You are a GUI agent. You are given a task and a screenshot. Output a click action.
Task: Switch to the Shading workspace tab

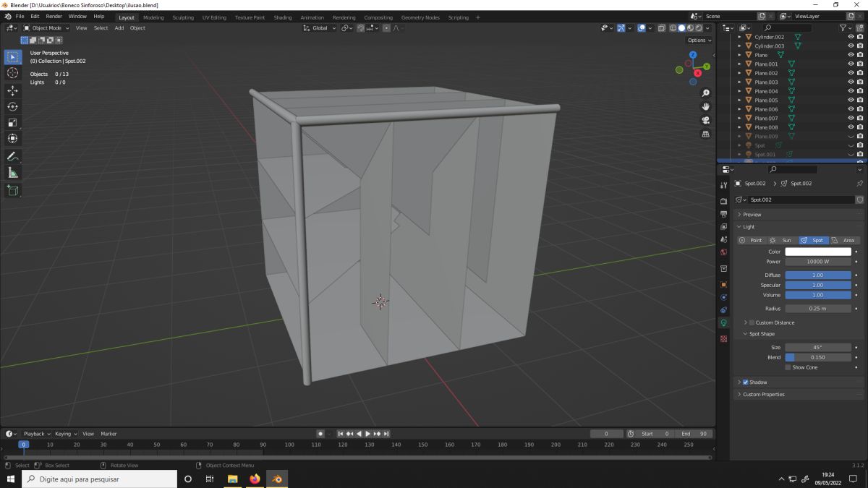283,17
